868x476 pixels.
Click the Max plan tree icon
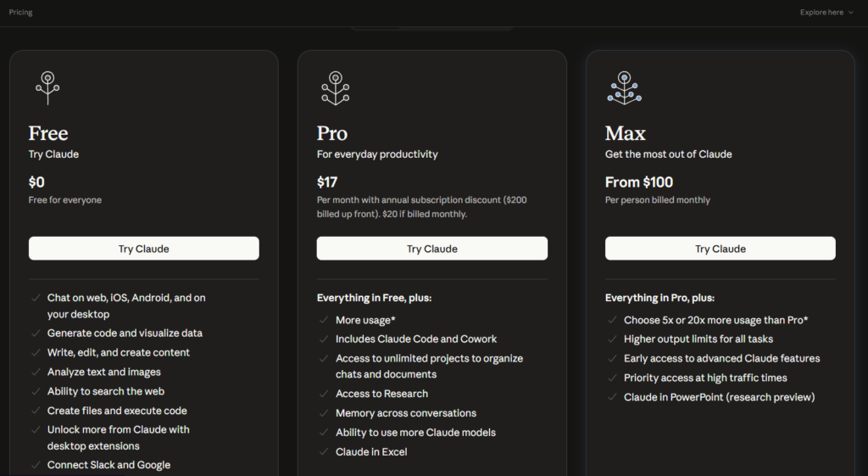[x=624, y=87]
